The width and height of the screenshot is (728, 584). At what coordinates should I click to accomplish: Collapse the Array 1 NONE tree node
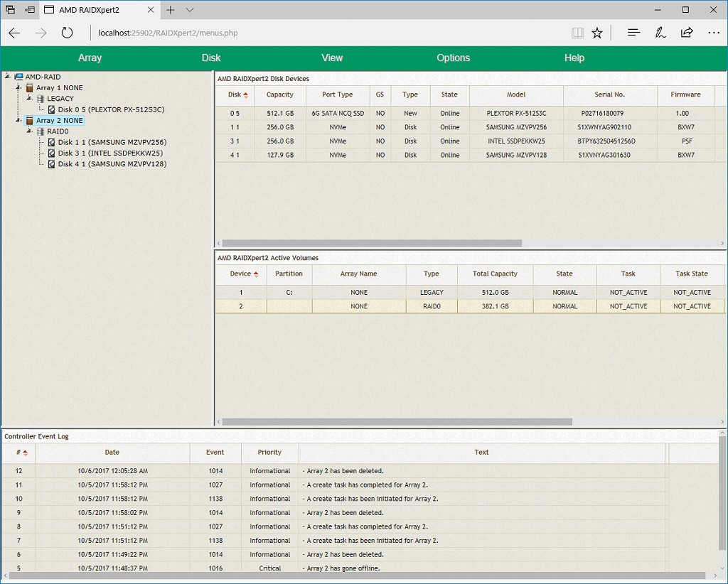click(18, 88)
